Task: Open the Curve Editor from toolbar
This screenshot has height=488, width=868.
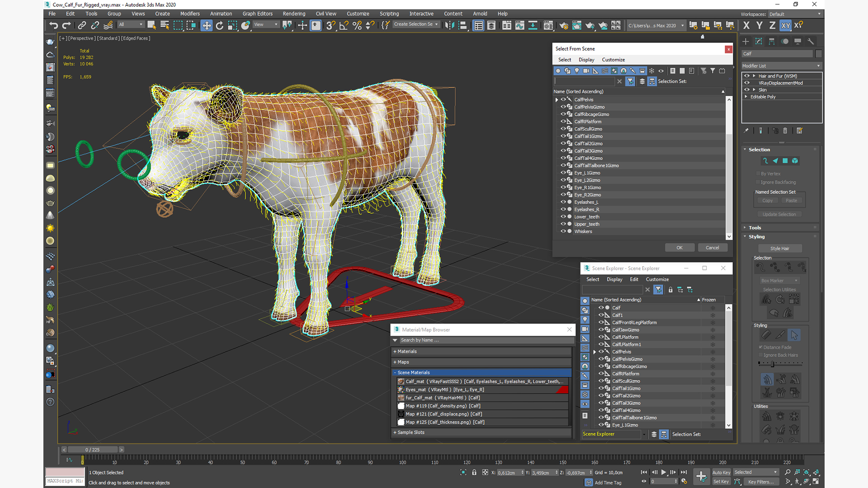Action: point(520,26)
